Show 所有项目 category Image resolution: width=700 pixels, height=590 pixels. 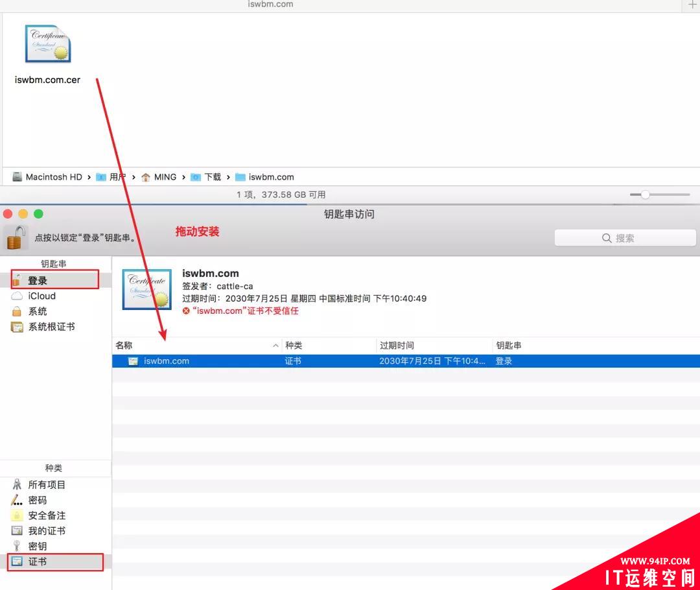55,484
